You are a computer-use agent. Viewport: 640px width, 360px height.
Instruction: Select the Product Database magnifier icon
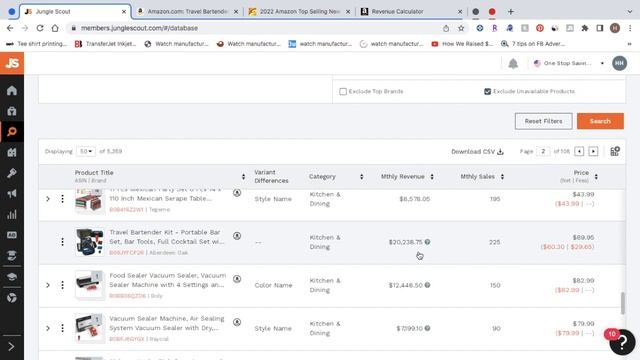tap(12, 131)
